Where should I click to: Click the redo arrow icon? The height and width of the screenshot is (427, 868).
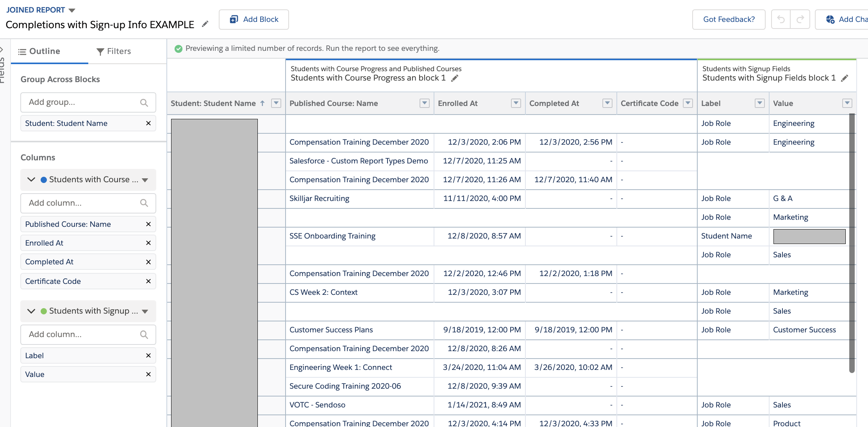pos(800,19)
